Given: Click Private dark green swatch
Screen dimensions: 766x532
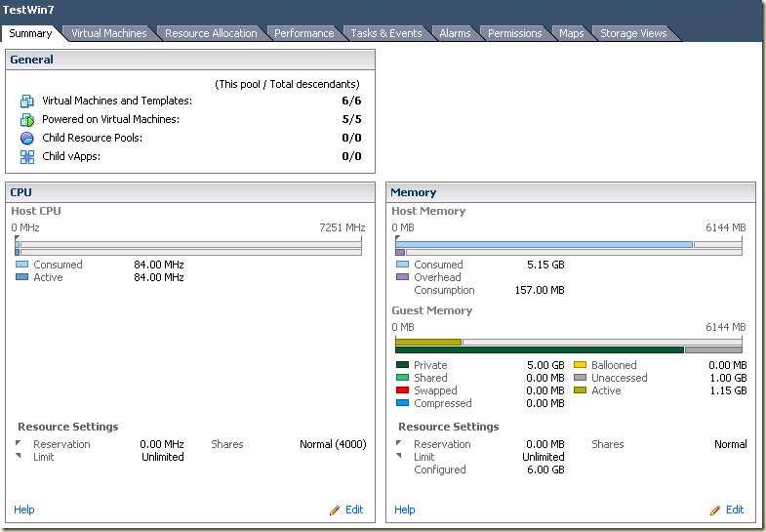Looking at the screenshot, I should (403, 365).
